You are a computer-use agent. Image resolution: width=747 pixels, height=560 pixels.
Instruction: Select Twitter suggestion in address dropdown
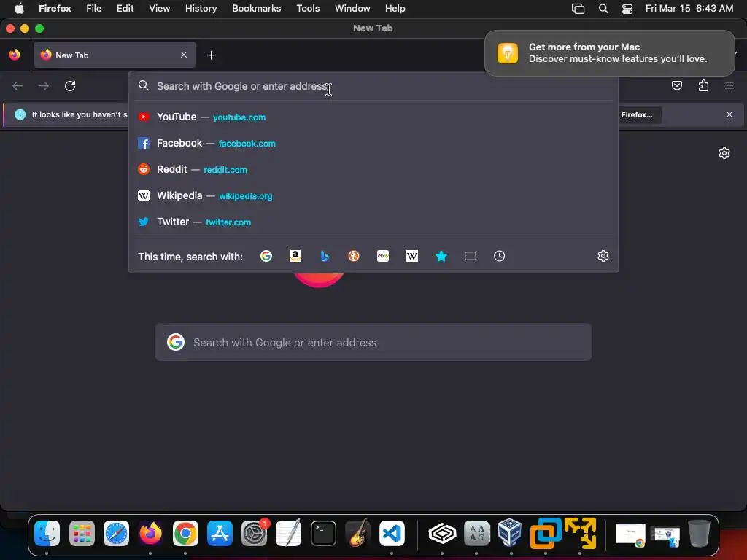coord(373,222)
